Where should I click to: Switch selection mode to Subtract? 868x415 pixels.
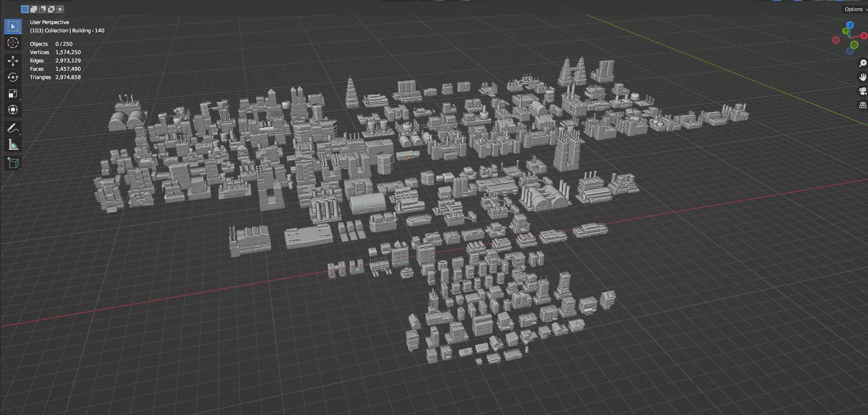point(43,9)
